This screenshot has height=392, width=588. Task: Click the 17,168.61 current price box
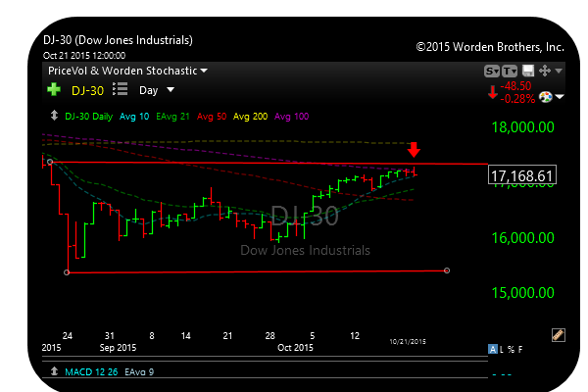tap(522, 174)
